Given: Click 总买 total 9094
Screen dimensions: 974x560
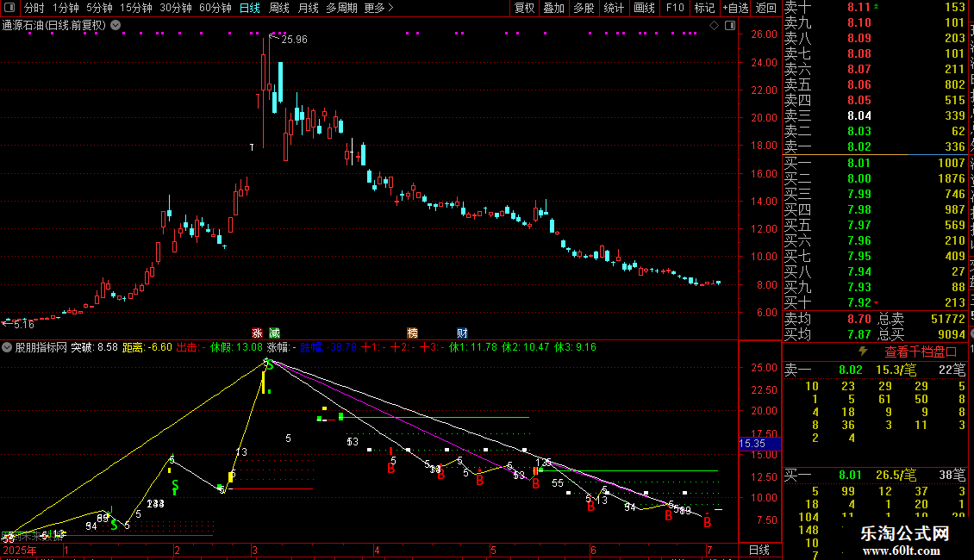Looking at the screenshot, I should coord(952,334).
